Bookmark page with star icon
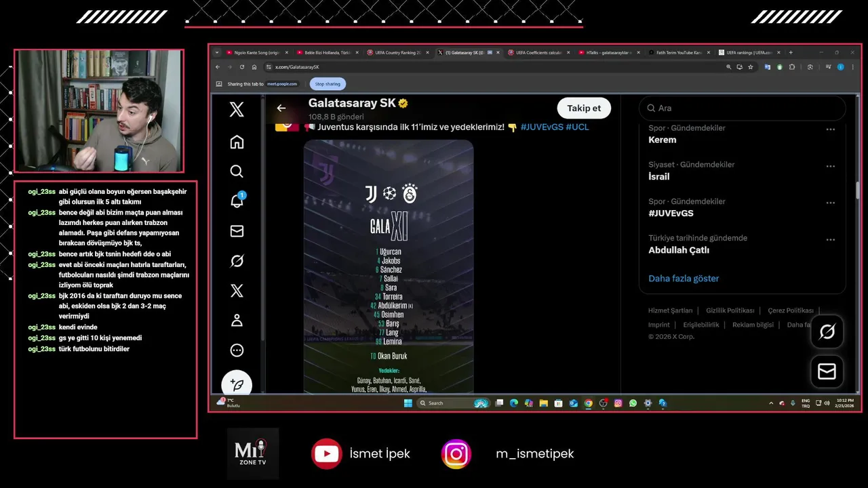Screen dimensions: 868x488 coord(751,67)
